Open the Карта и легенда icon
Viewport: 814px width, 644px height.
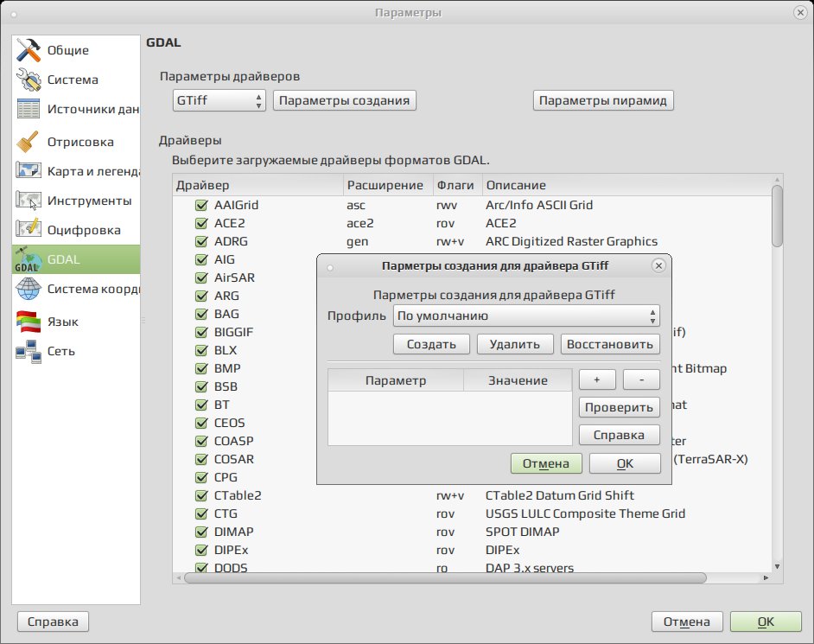click(28, 171)
